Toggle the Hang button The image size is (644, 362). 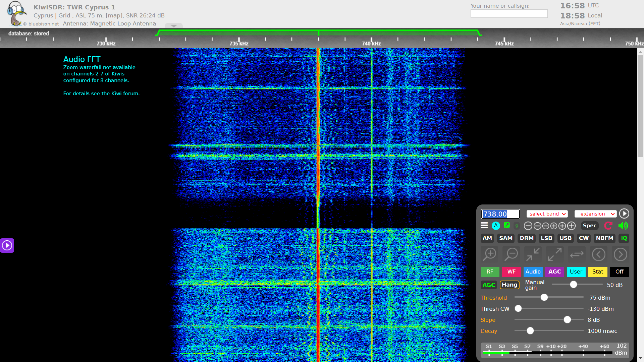(x=509, y=285)
